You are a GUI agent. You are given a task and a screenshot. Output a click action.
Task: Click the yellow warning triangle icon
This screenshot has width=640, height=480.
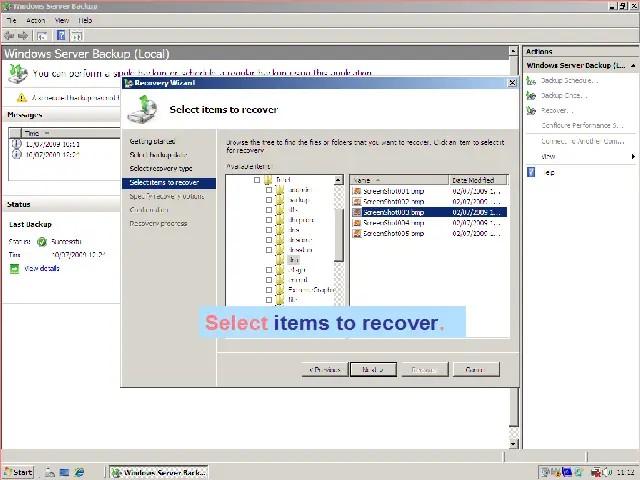click(22, 98)
